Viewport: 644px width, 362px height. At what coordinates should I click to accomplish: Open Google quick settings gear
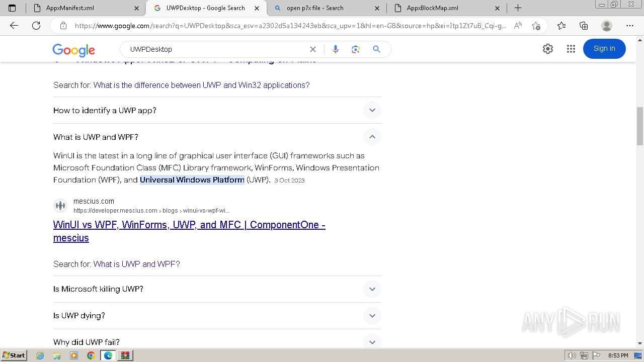[x=548, y=49]
